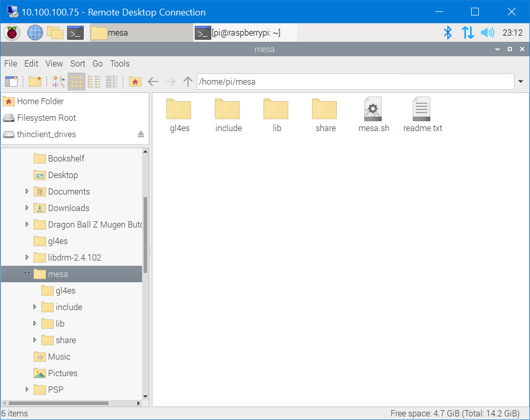
Task: Switch to thumbnail view in the toolbar
Action: (x=59, y=82)
